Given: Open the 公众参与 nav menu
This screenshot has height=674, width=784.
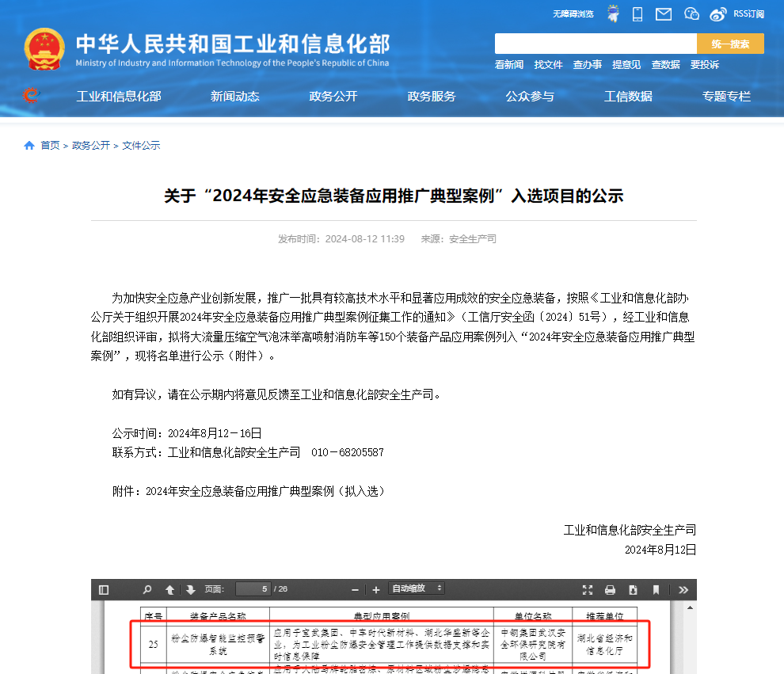Looking at the screenshot, I should (x=530, y=96).
